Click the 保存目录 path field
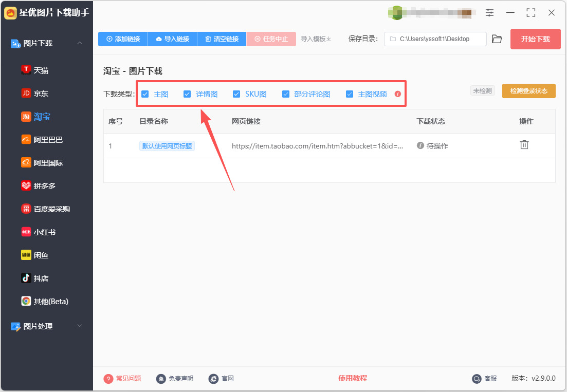567x392 pixels. tap(435, 39)
